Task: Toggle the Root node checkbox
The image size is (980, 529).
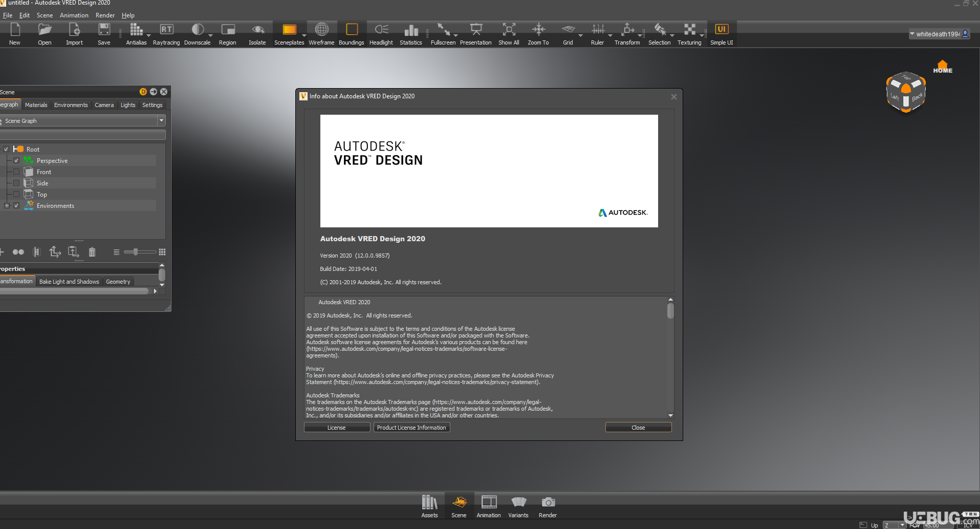Action: point(6,149)
